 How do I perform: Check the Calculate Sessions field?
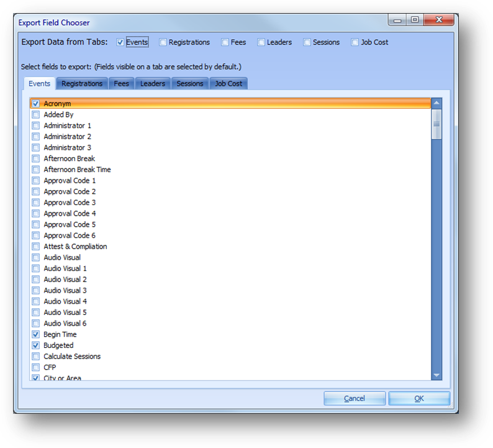[36, 357]
